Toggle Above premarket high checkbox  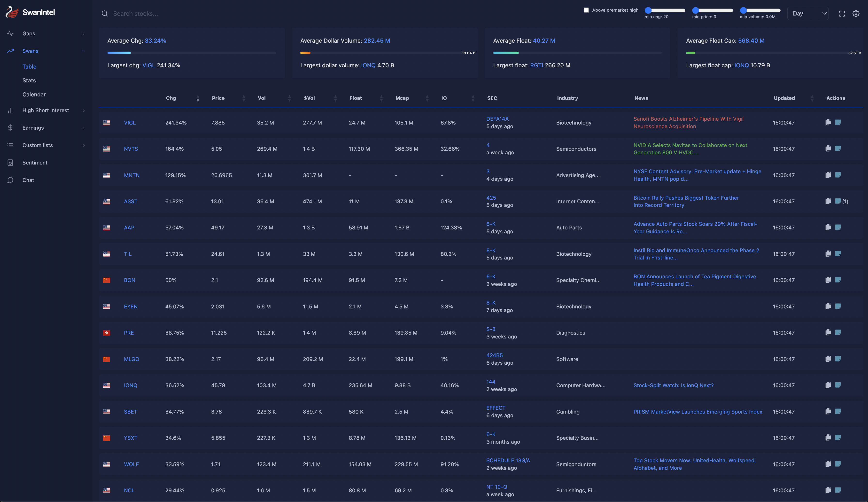coord(586,10)
